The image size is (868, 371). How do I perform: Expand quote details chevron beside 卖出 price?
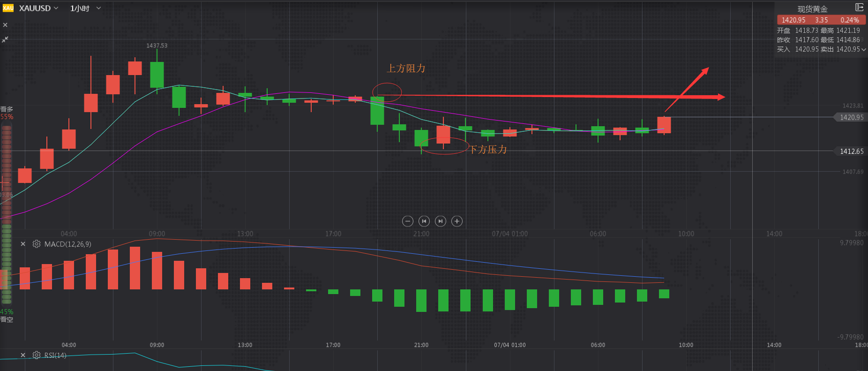tap(863, 49)
